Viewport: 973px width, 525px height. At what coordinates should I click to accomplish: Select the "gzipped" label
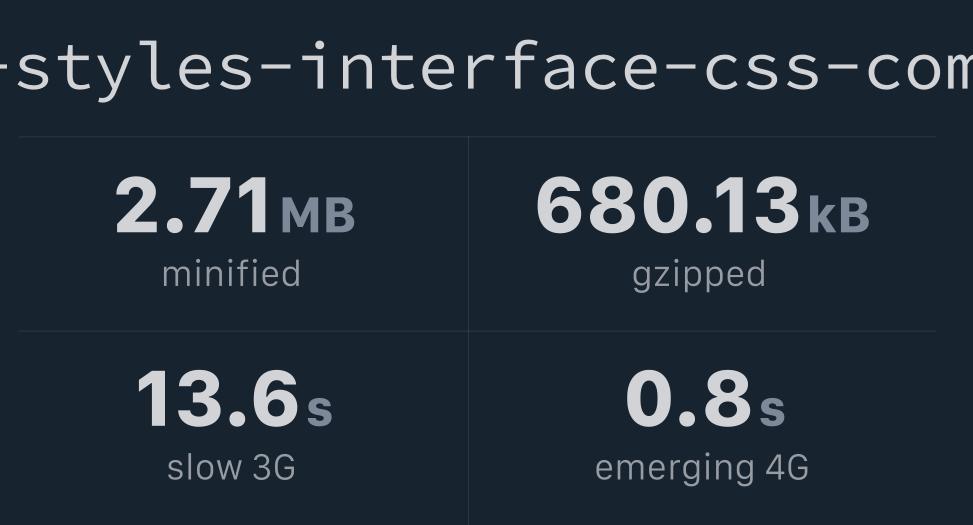(x=699, y=274)
